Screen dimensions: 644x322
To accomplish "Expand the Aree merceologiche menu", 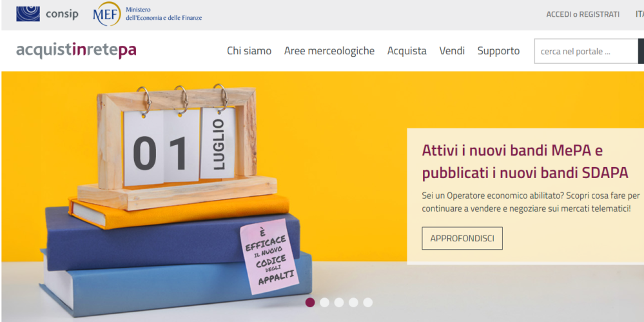I will pyautogui.click(x=329, y=51).
